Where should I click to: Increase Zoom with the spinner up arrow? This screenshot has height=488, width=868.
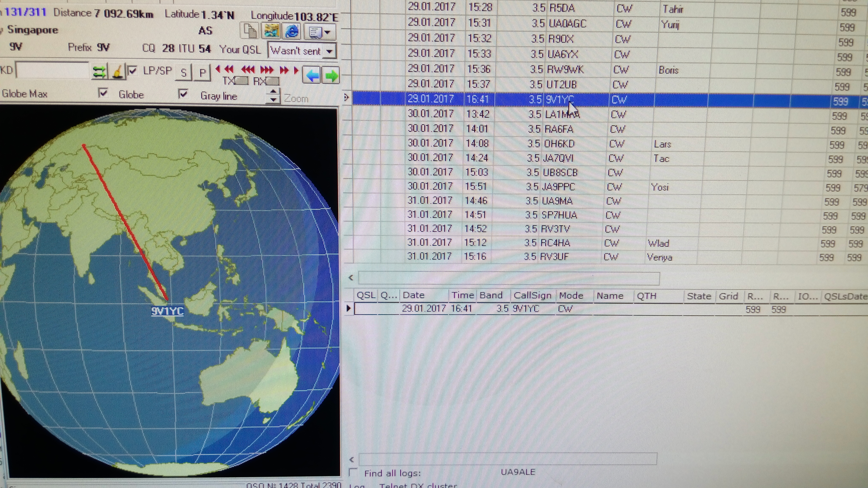pyautogui.click(x=273, y=91)
